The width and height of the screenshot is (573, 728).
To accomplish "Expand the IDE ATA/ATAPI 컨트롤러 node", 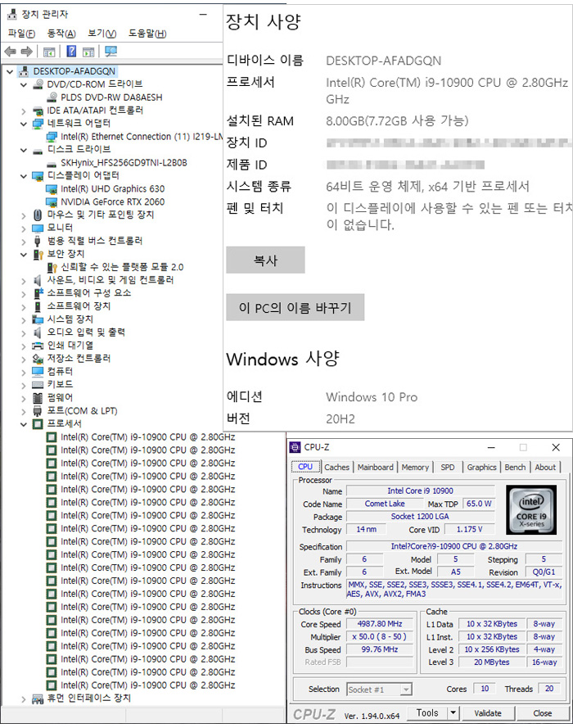I will (x=24, y=111).
